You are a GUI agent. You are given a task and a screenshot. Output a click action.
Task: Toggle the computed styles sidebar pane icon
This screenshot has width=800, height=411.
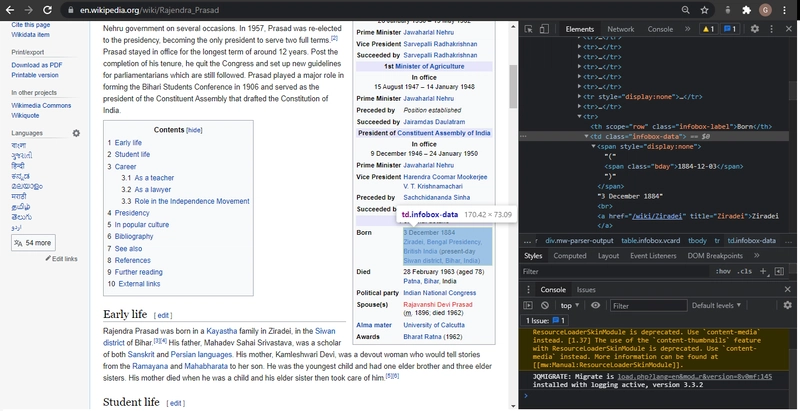(779, 271)
